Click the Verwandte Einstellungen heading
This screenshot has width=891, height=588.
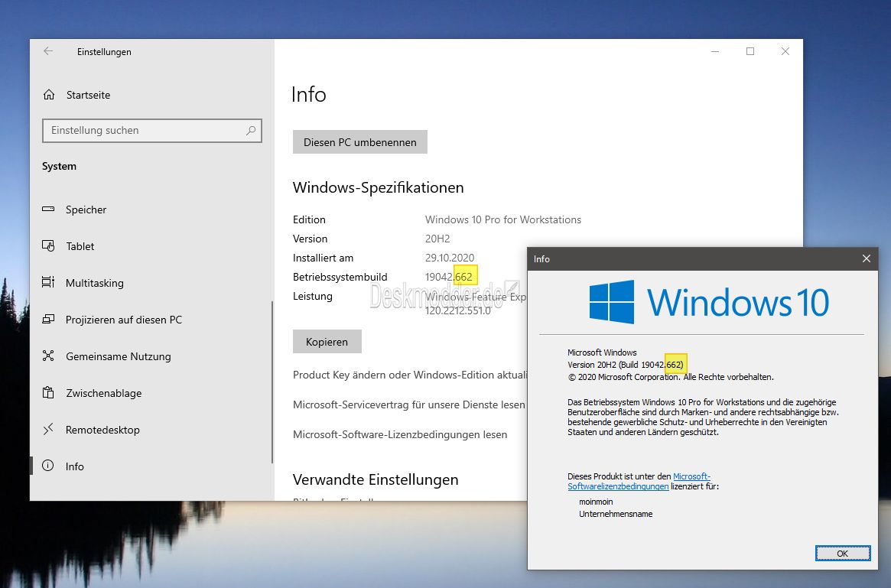point(375,479)
